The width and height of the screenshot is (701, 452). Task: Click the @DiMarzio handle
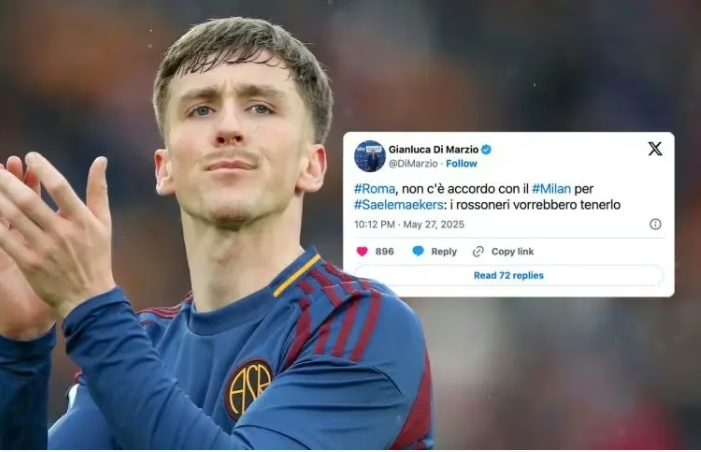(413, 164)
